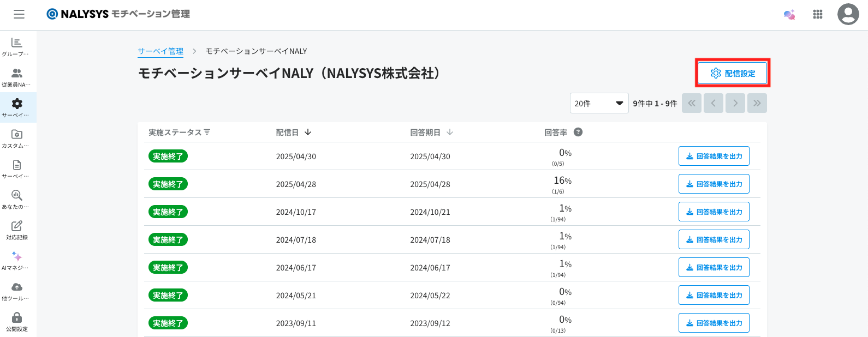Go to the previous page of results
868x337 pixels.
pyautogui.click(x=714, y=103)
